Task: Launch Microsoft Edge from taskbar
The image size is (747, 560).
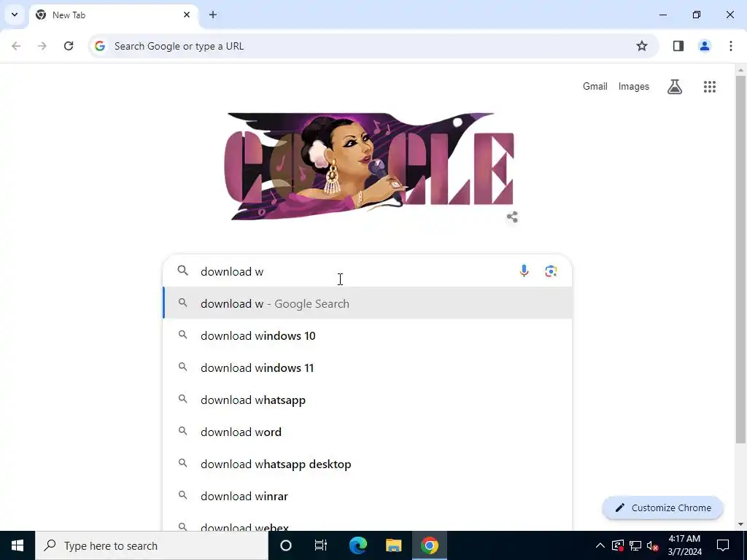Action: click(x=357, y=545)
